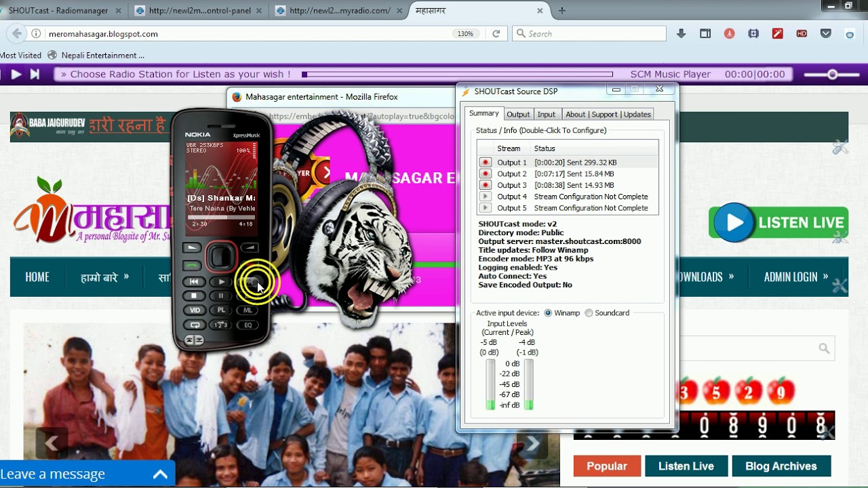Click the green call key on Nokia phone
The image size is (868, 488).
coord(193,265)
